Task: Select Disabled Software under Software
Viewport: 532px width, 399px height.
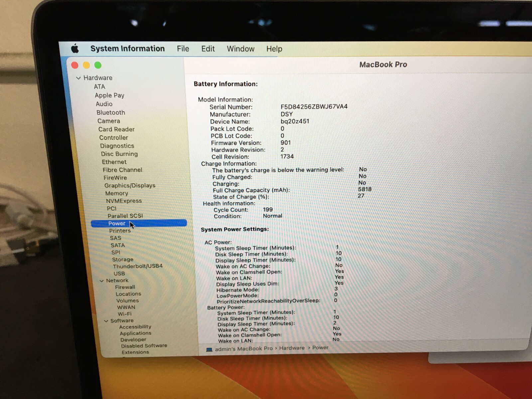Action: pyautogui.click(x=144, y=346)
